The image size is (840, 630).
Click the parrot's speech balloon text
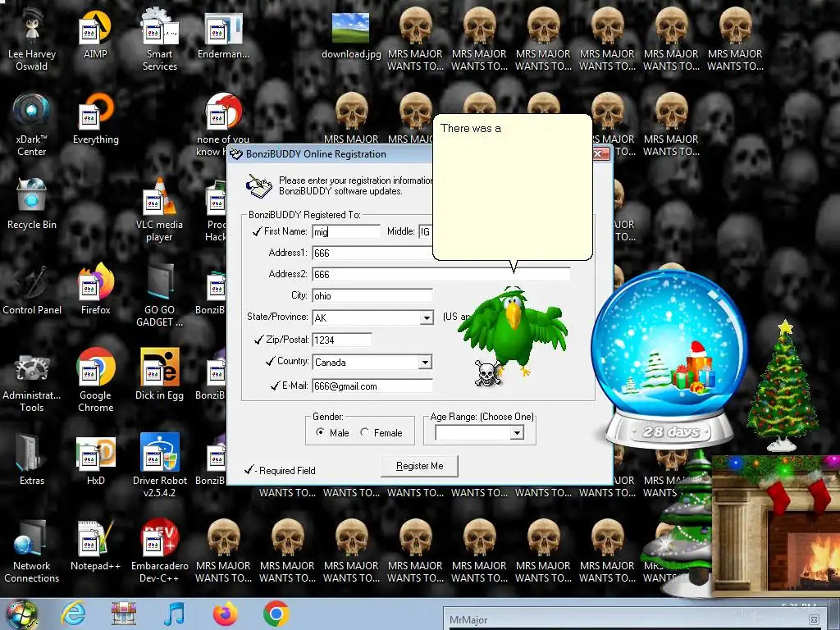pos(471,129)
